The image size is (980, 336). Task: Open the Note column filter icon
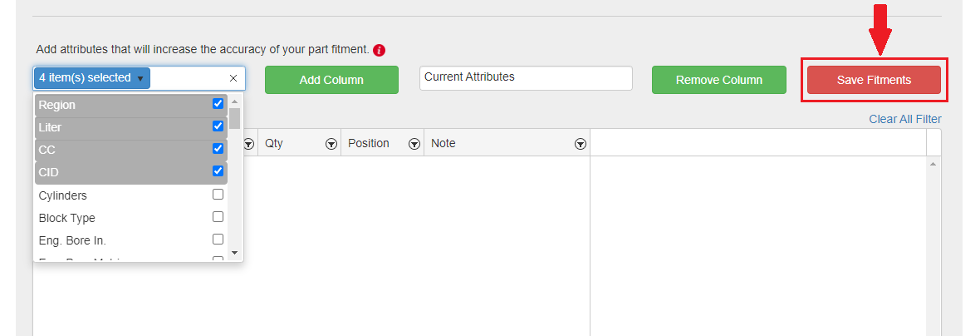(581, 144)
